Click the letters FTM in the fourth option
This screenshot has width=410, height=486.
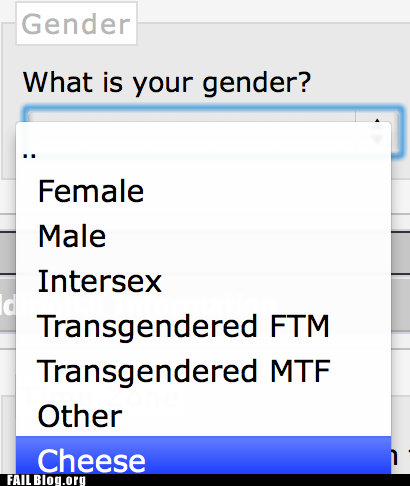300,326
